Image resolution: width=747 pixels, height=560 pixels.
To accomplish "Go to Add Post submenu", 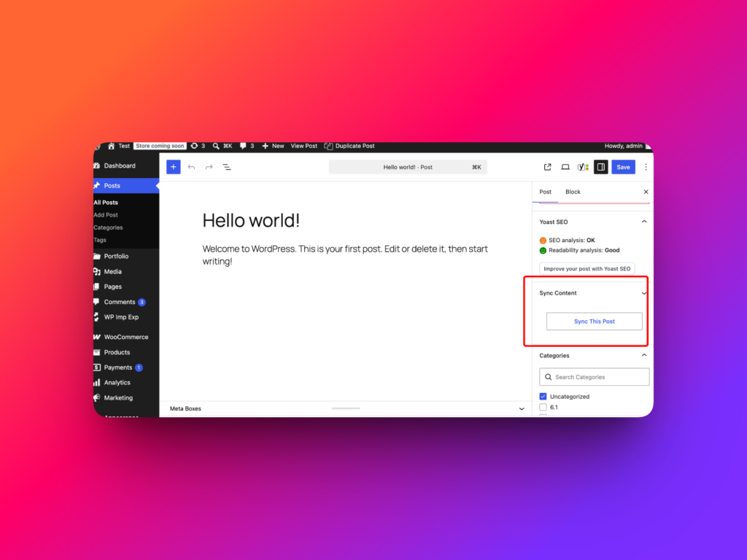I will [x=106, y=215].
